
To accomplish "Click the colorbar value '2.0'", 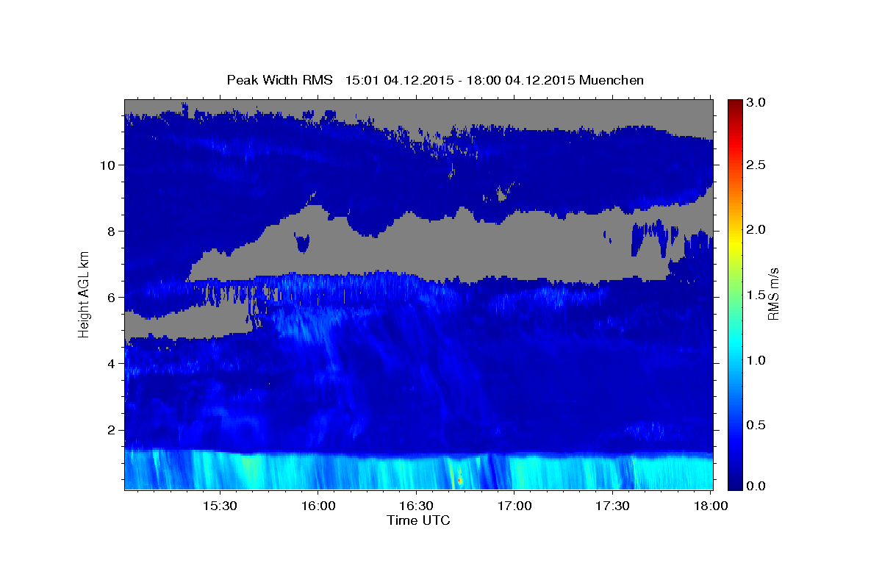I will click(x=755, y=230).
